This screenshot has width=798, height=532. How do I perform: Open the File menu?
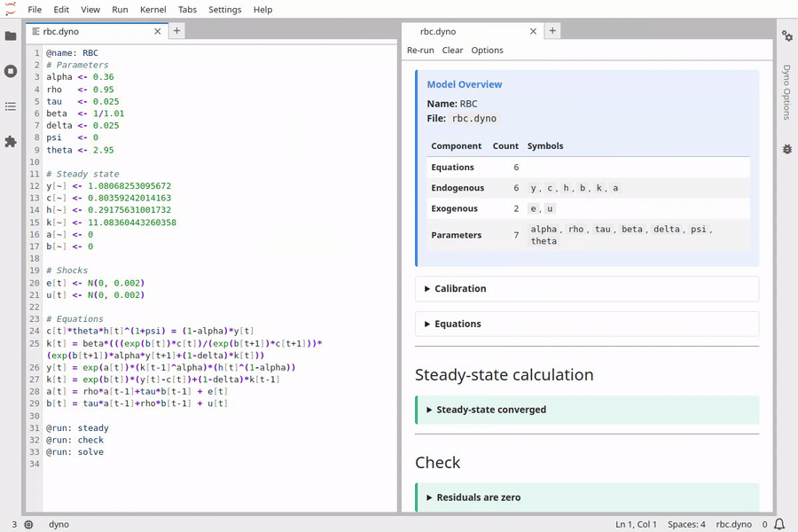point(35,10)
